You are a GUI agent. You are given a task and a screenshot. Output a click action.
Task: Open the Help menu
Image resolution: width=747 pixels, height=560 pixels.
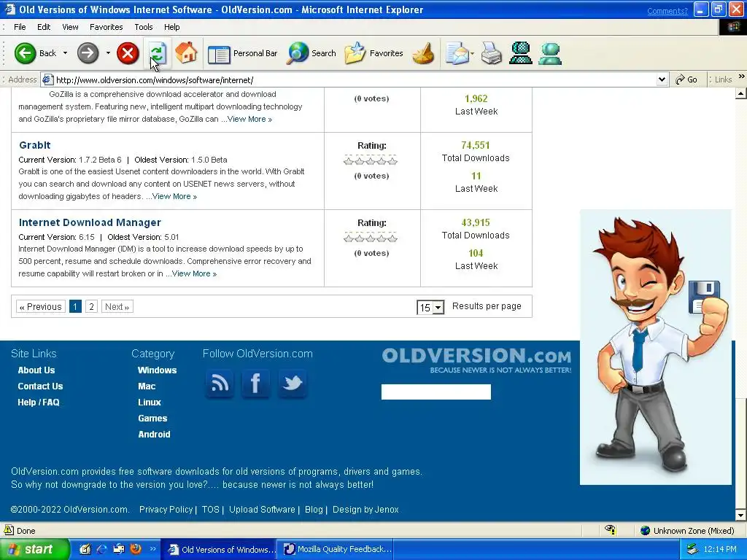click(x=172, y=27)
